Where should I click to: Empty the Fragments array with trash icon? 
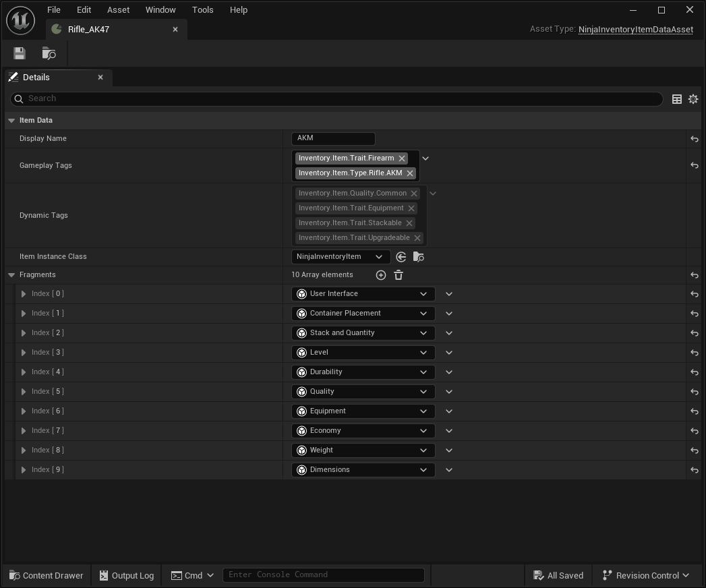point(398,274)
